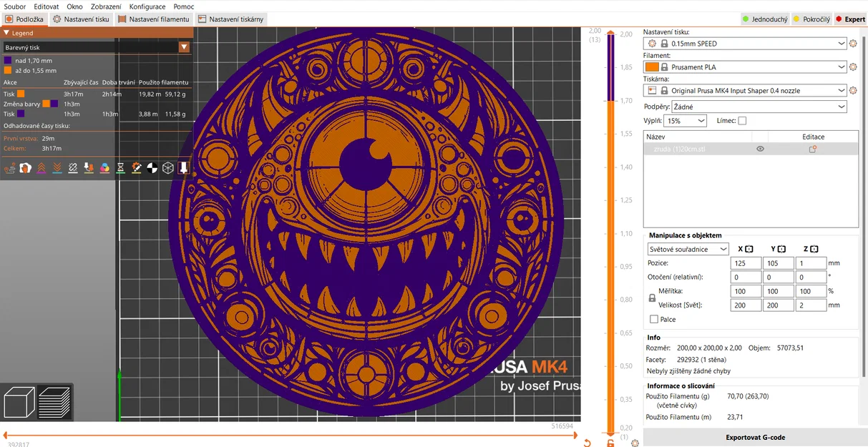Viewport: 868px width, 447px height.
Task: Click the reset arrow icon below vertical slider
Action: click(587, 443)
